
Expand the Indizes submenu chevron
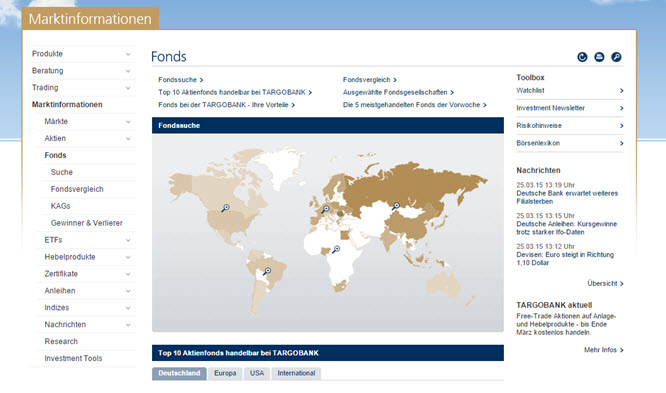(128, 308)
